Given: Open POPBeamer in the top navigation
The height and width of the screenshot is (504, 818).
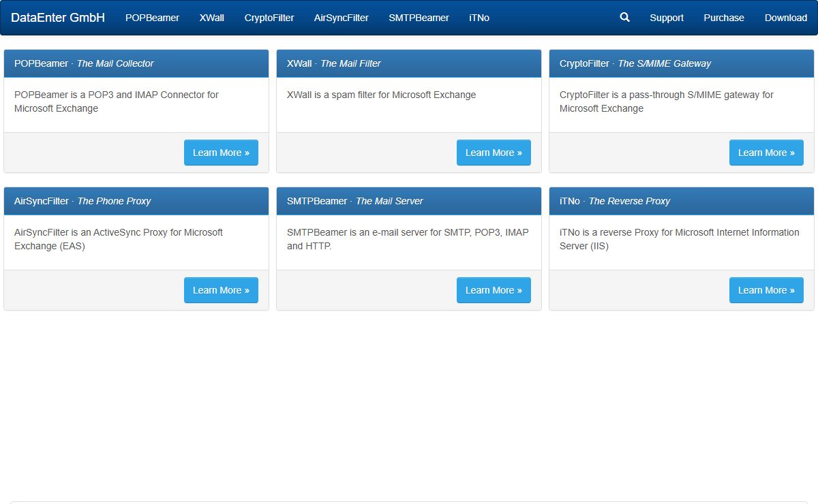Looking at the screenshot, I should tap(152, 18).
